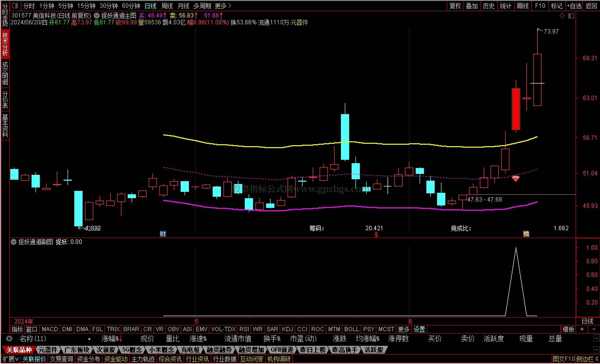Image resolution: width=600 pixels, height=364 pixels.
Task: Open the 捉妖通道副图 indicator dropdown arrow
Action: pos(14,242)
